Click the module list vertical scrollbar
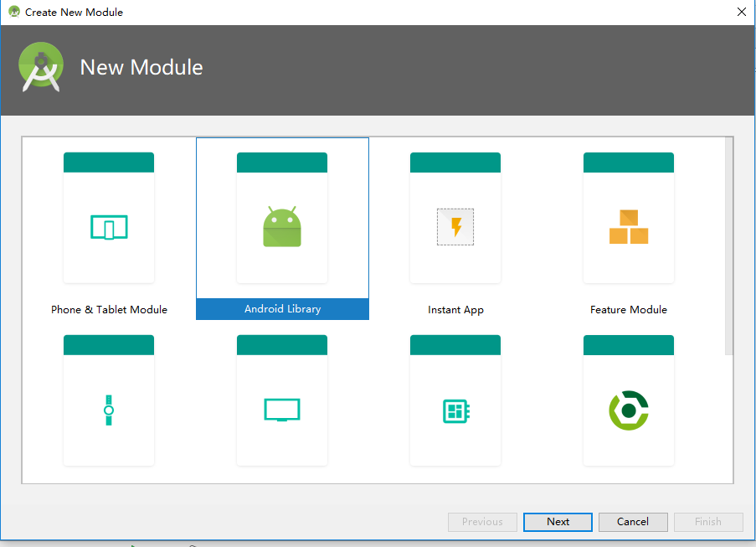 point(729,246)
